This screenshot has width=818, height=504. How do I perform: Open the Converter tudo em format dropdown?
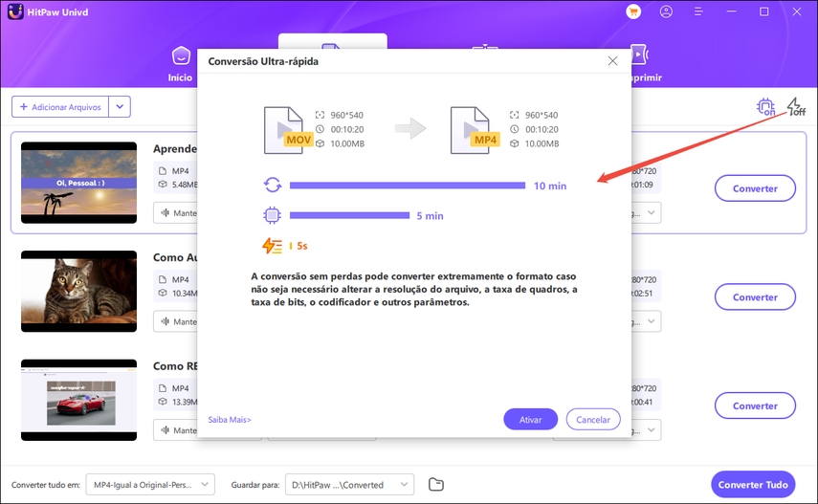pos(150,485)
